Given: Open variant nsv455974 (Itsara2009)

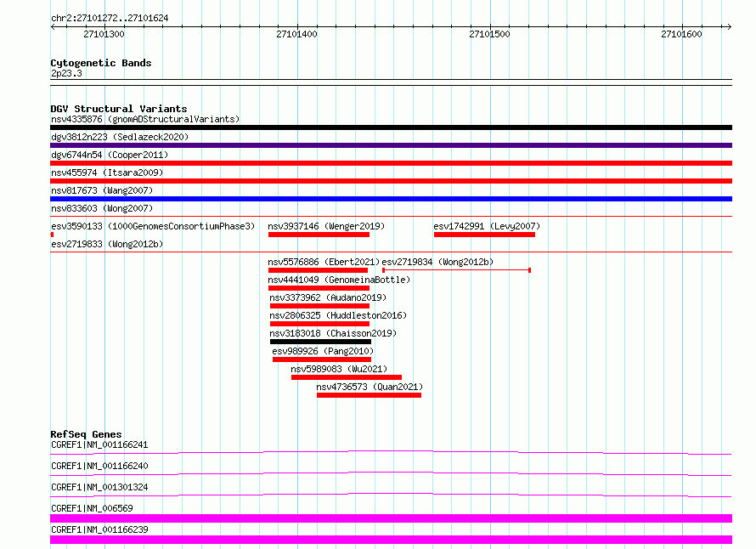Looking at the screenshot, I should (107, 173).
